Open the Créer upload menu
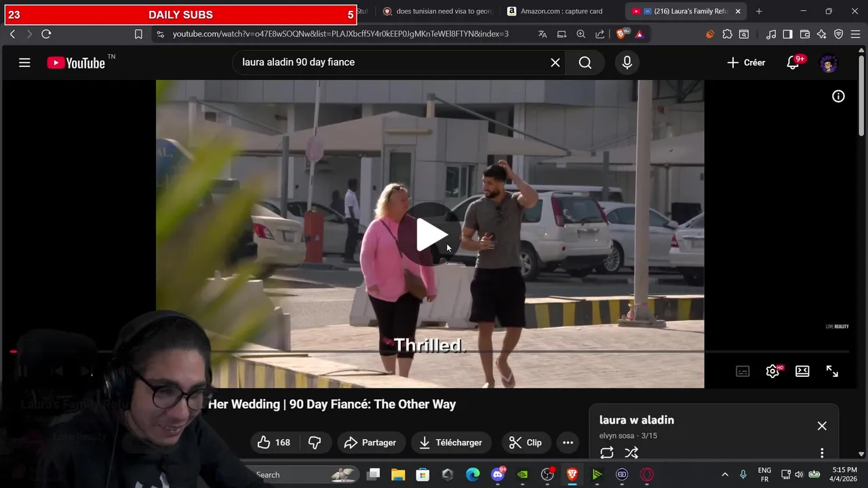The width and height of the screenshot is (868, 488). click(x=746, y=62)
